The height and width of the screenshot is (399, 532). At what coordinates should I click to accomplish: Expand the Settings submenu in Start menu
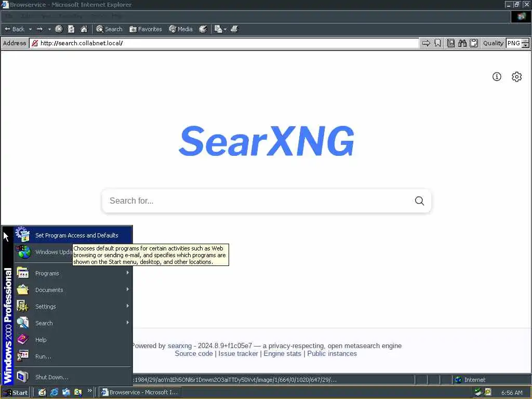[x=73, y=307]
